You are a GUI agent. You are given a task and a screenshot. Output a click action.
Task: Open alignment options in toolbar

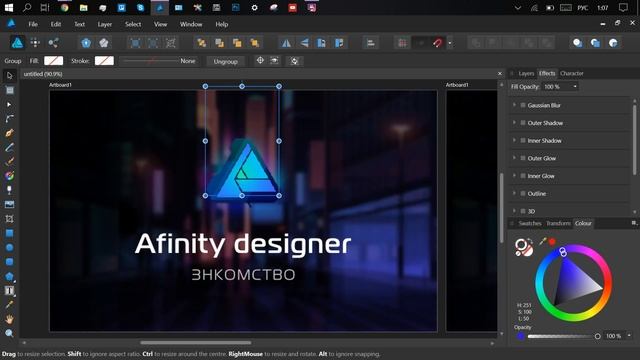tap(371, 43)
